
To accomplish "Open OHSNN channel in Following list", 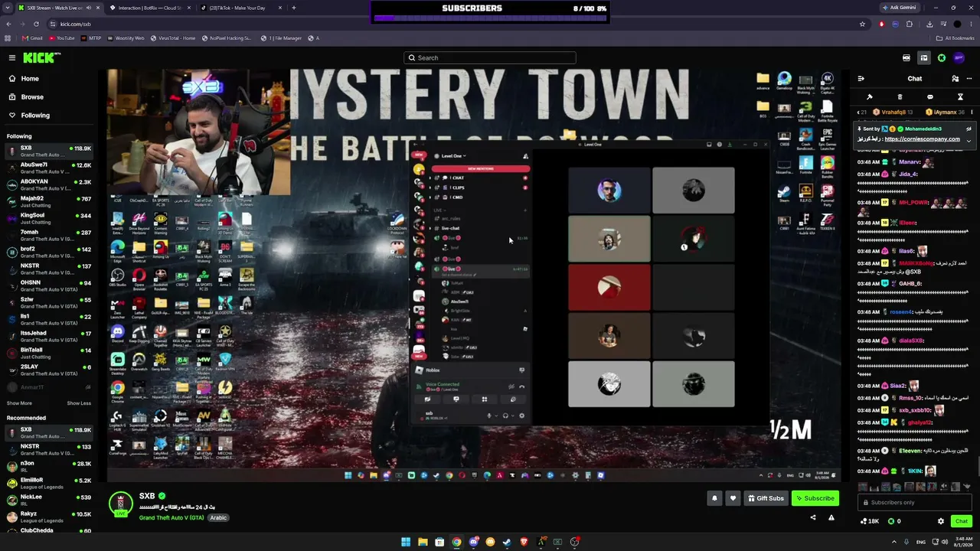I will 49,286.
